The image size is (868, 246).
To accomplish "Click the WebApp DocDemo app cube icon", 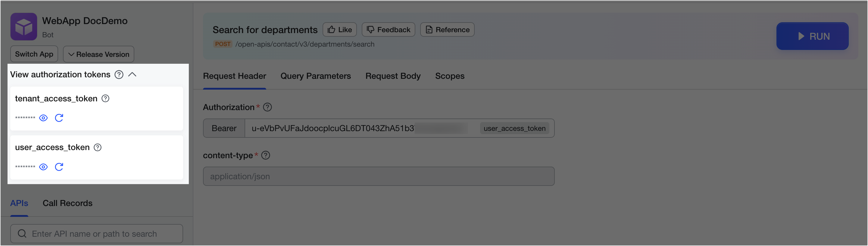I will click(23, 26).
